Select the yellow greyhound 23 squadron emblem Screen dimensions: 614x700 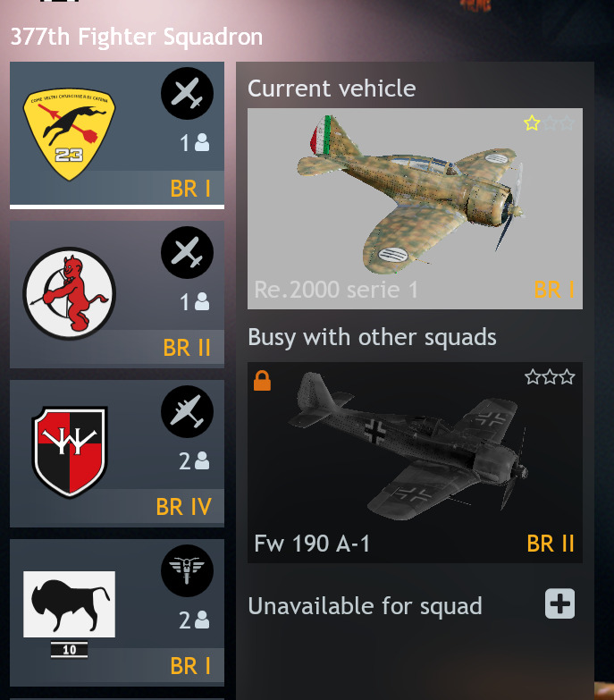click(x=69, y=134)
